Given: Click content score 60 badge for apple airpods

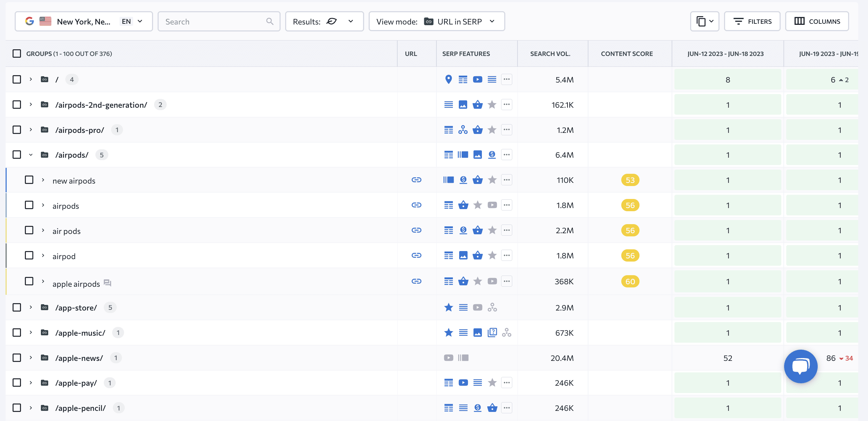Looking at the screenshot, I should (x=630, y=281).
